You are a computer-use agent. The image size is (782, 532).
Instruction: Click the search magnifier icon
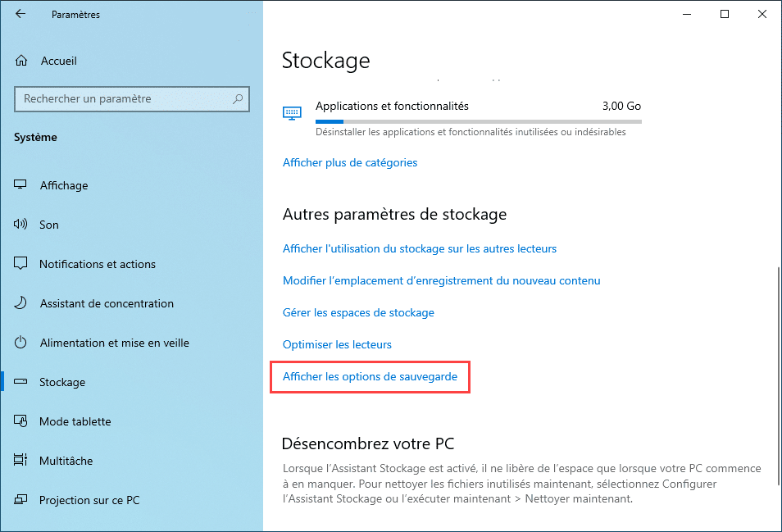click(238, 98)
